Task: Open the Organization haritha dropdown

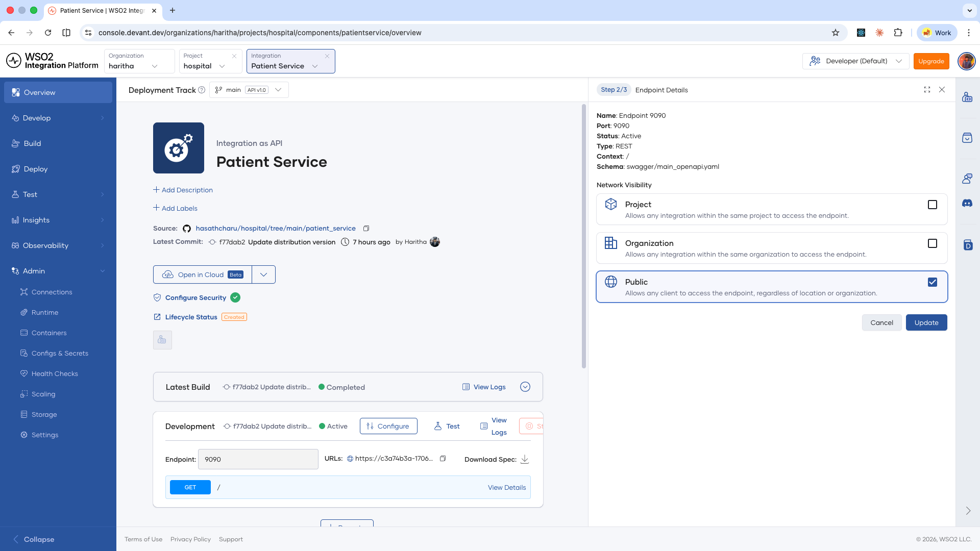Action: click(139, 61)
